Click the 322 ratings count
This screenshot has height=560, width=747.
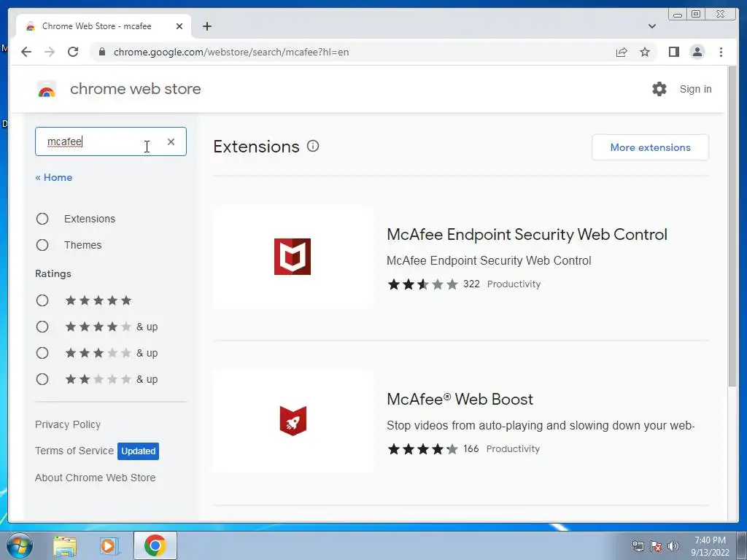[x=471, y=284]
